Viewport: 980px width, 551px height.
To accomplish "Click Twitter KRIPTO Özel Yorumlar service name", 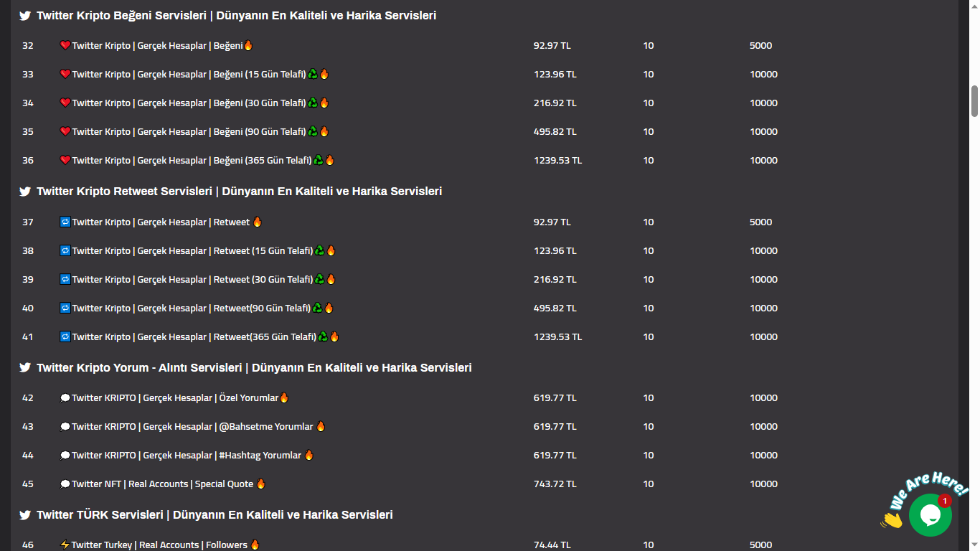I will [x=175, y=397].
